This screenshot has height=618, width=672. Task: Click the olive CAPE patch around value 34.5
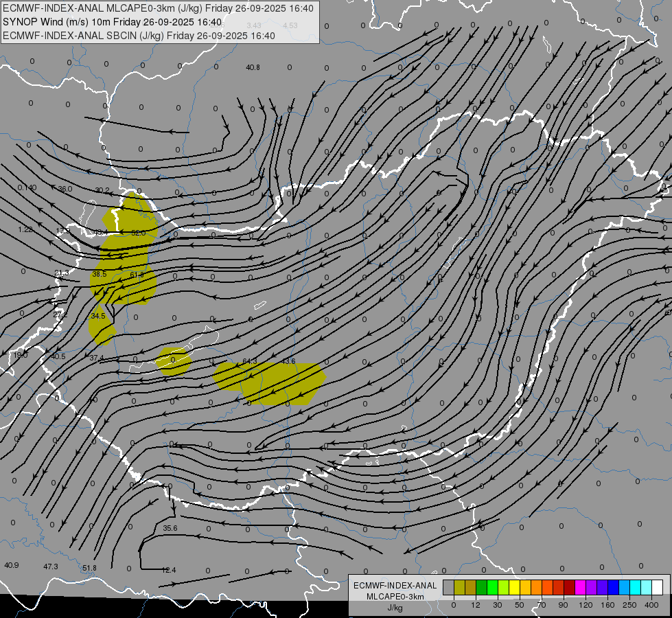pos(102,324)
